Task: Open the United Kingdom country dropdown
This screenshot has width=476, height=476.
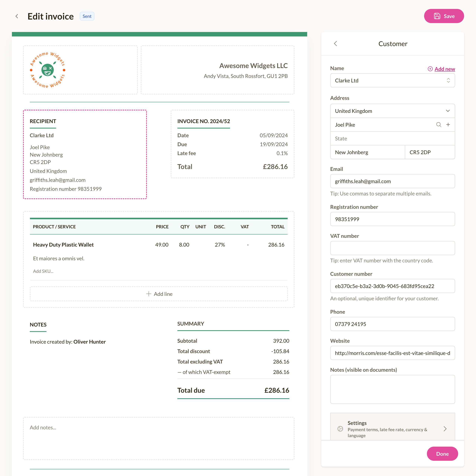Action: coord(393,111)
